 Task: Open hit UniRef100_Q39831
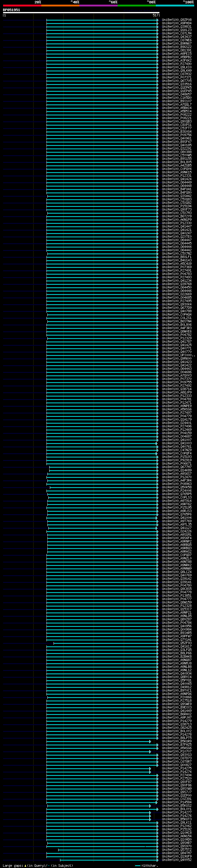pos(177,26)
